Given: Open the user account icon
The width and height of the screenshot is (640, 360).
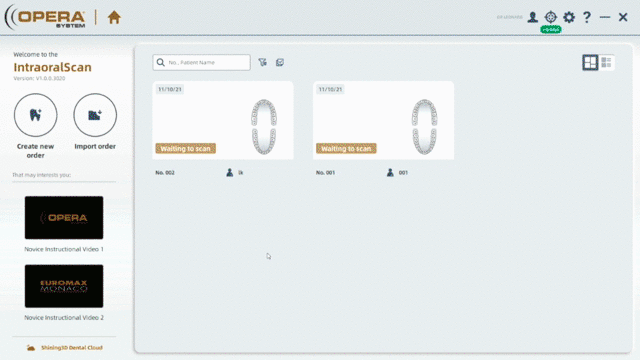Looking at the screenshot, I should 532,17.
